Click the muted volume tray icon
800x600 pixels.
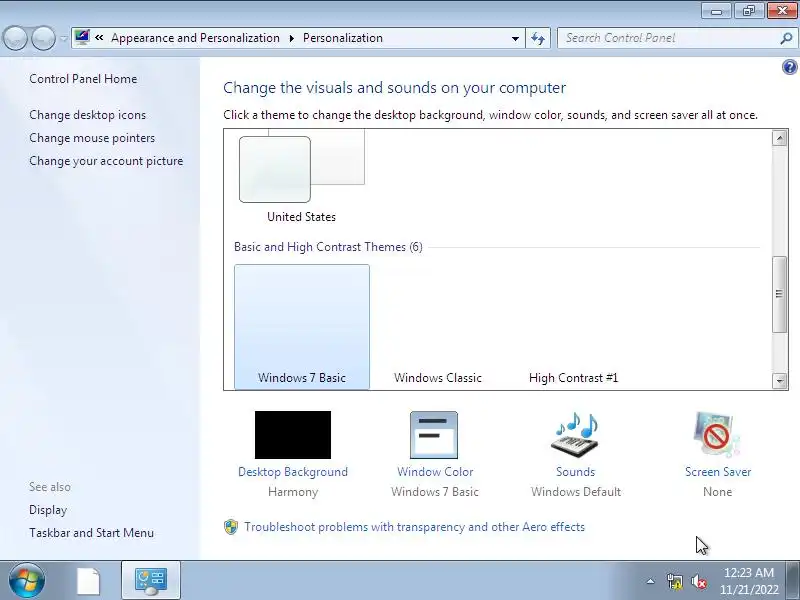coord(698,581)
